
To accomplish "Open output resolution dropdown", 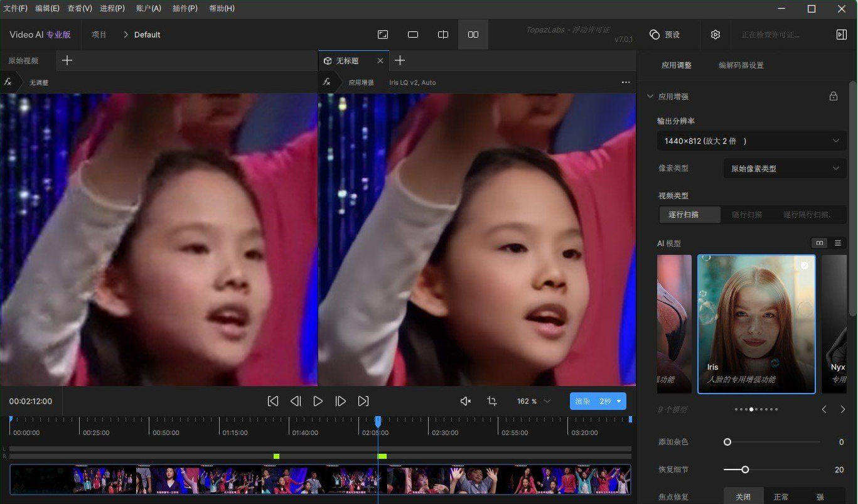I will [751, 141].
